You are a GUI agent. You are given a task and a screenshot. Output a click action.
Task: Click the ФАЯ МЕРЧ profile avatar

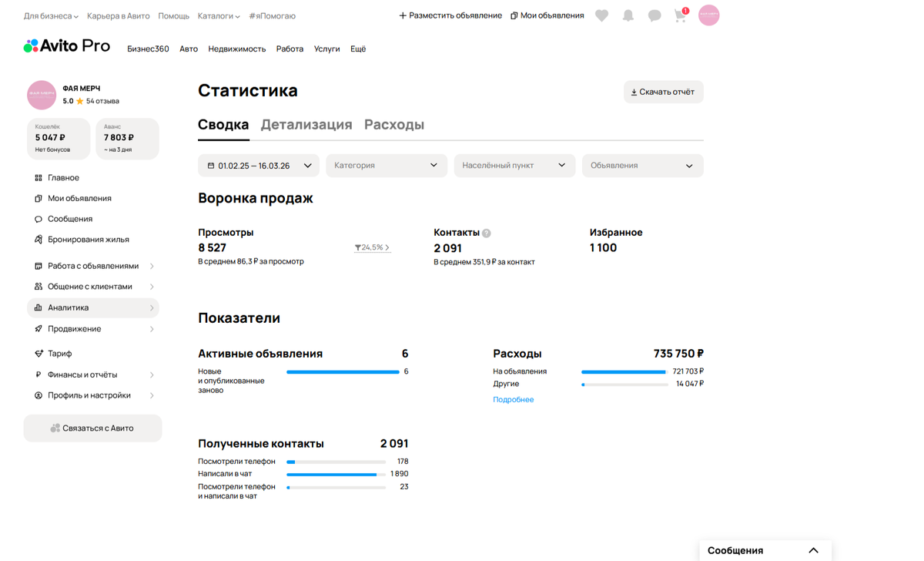tap(41, 94)
